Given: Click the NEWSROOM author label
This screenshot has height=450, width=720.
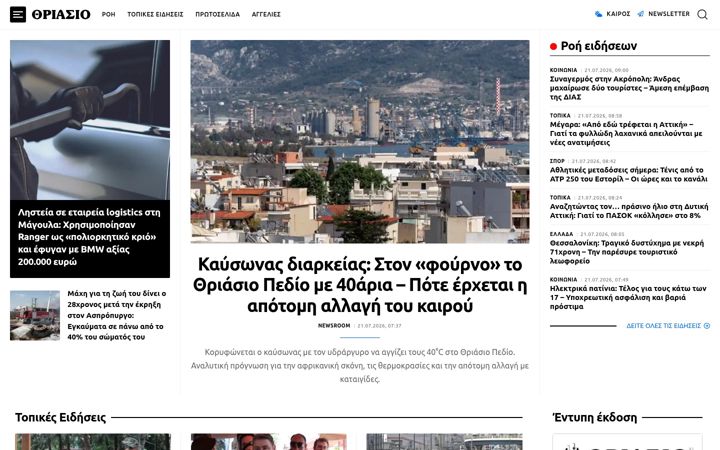Looking at the screenshot, I should [334, 326].
